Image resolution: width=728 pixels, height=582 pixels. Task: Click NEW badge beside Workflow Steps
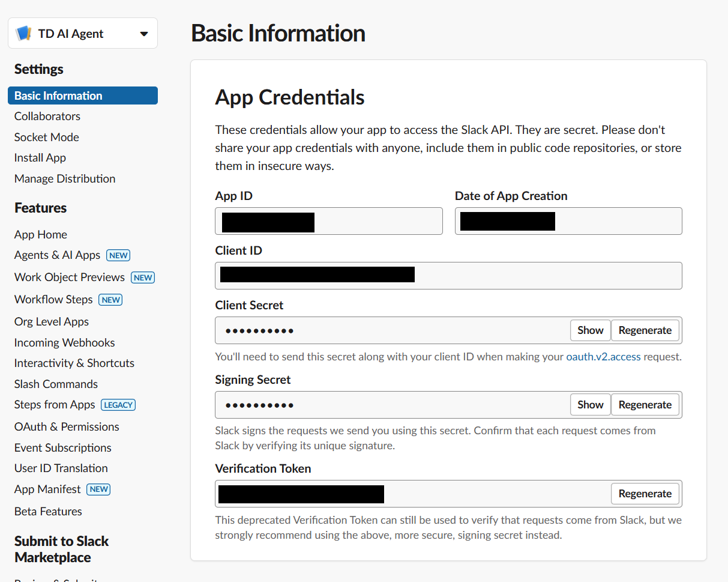[x=110, y=300]
